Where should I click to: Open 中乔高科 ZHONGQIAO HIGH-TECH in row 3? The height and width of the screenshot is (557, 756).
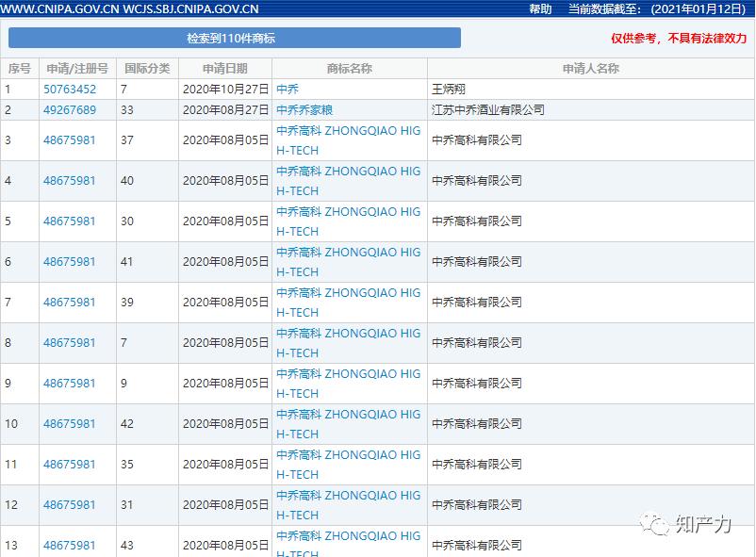tap(348, 140)
